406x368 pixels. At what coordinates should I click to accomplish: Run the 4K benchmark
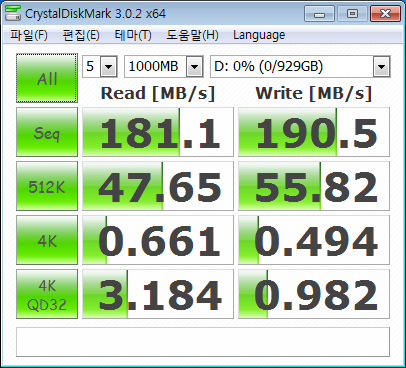pos(47,240)
